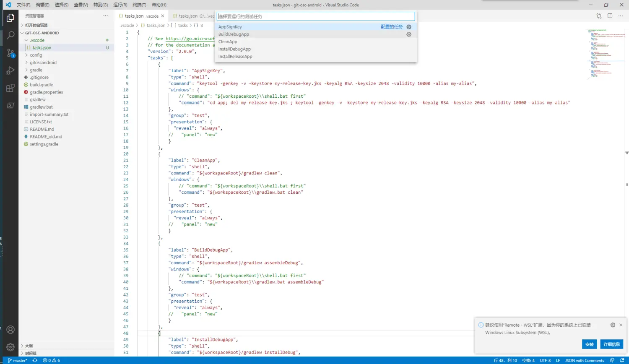This screenshot has width=629, height=364.
Task: Click the task search input field
Action: [x=315, y=16]
